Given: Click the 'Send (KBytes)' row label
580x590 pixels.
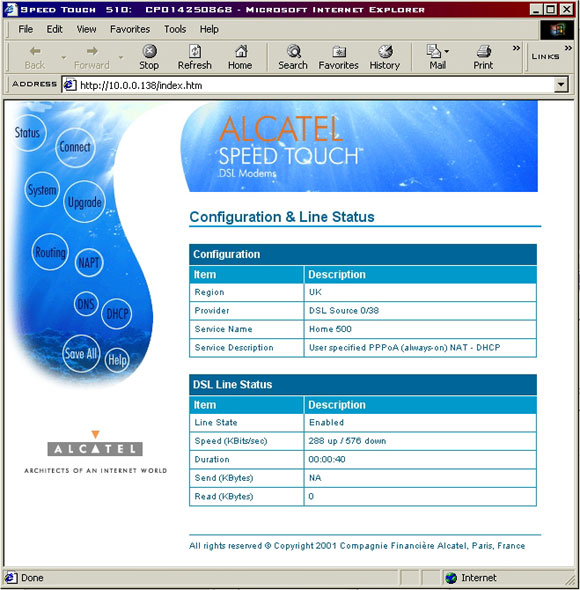Looking at the screenshot, I should pyautogui.click(x=224, y=478).
